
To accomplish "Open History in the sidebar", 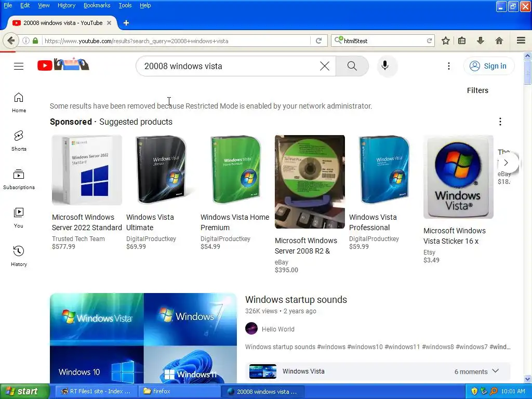I will [19, 256].
